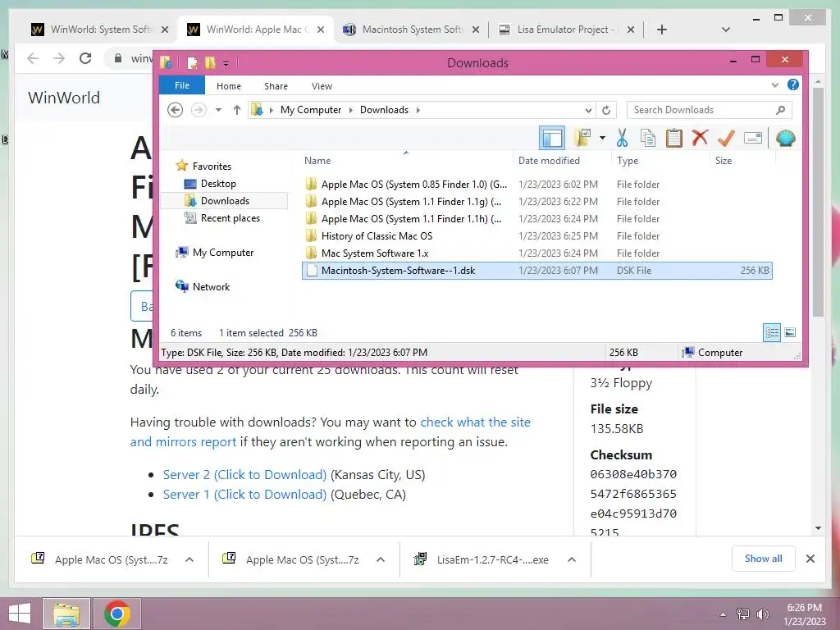
Task: Toggle the navigation pane toolbar button
Action: click(x=552, y=138)
